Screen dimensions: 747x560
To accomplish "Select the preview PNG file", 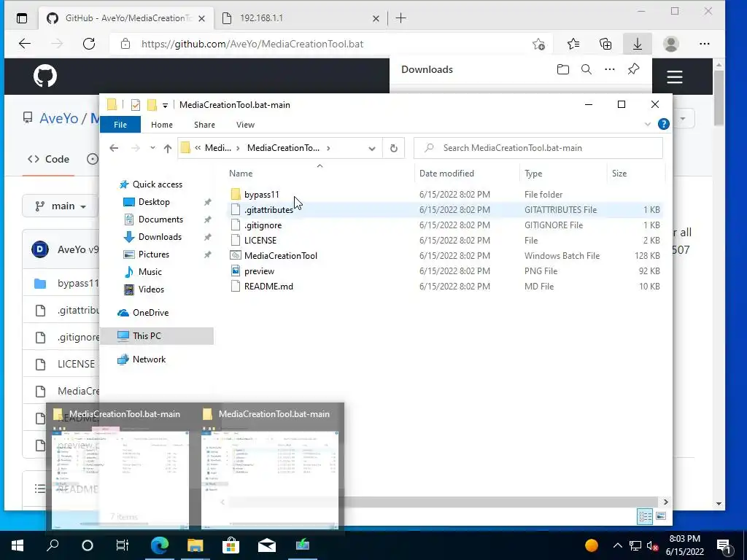I will click(259, 271).
